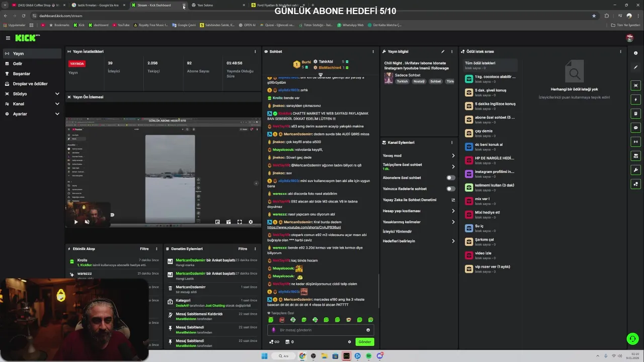This screenshot has height=362, width=644.
Task: Toggle Abonelere özel sohbet switch
Action: [x=451, y=178]
